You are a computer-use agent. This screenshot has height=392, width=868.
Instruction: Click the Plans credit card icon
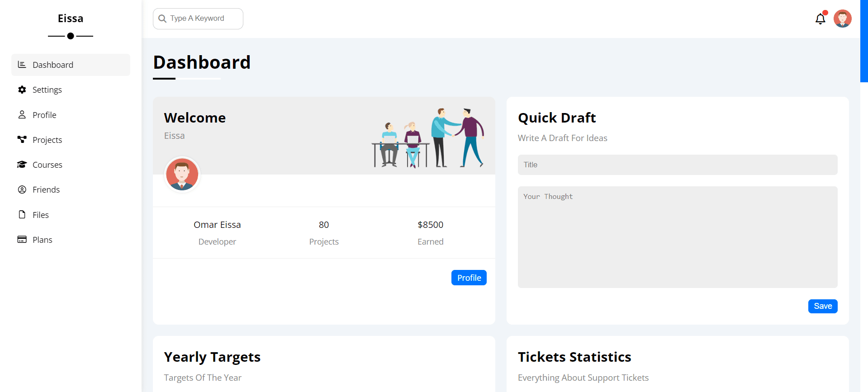22,240
